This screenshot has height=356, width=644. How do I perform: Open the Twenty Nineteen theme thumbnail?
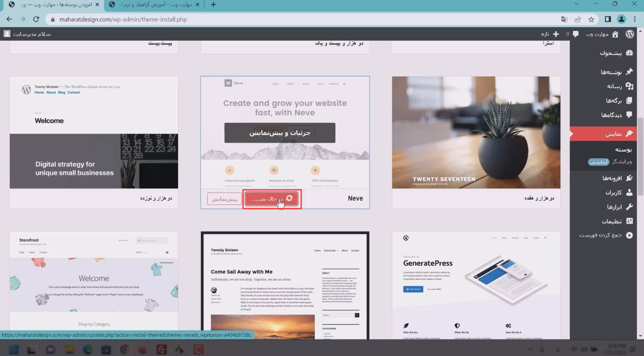pos(94,132)
